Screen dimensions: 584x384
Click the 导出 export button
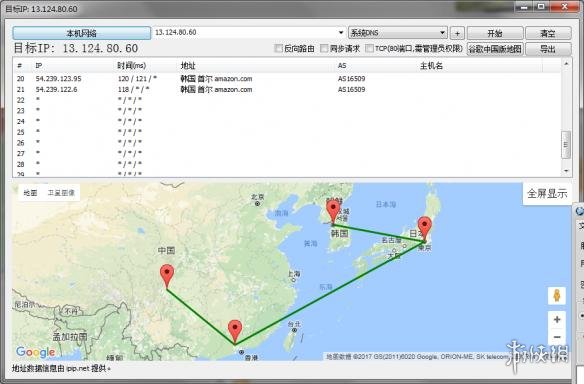pos(548,49)
